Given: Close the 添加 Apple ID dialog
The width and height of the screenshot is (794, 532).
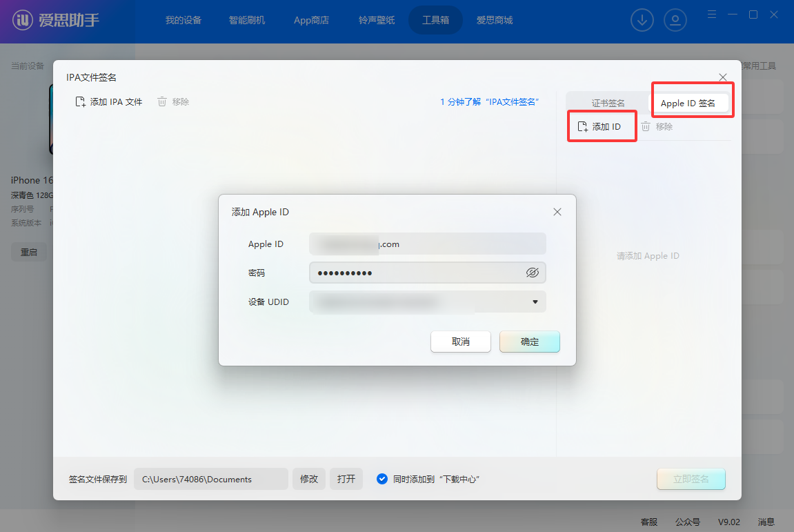Looking at the screenshot, I should click(557, 212).
